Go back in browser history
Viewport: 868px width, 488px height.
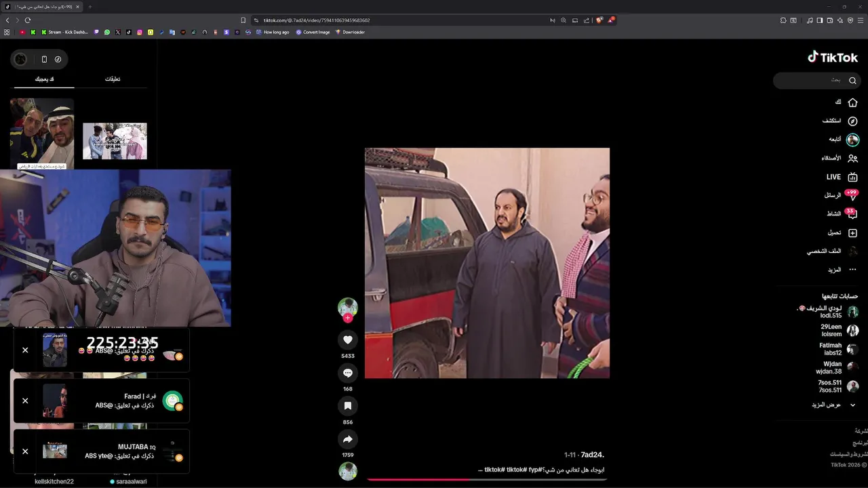[x=7, y=20]
